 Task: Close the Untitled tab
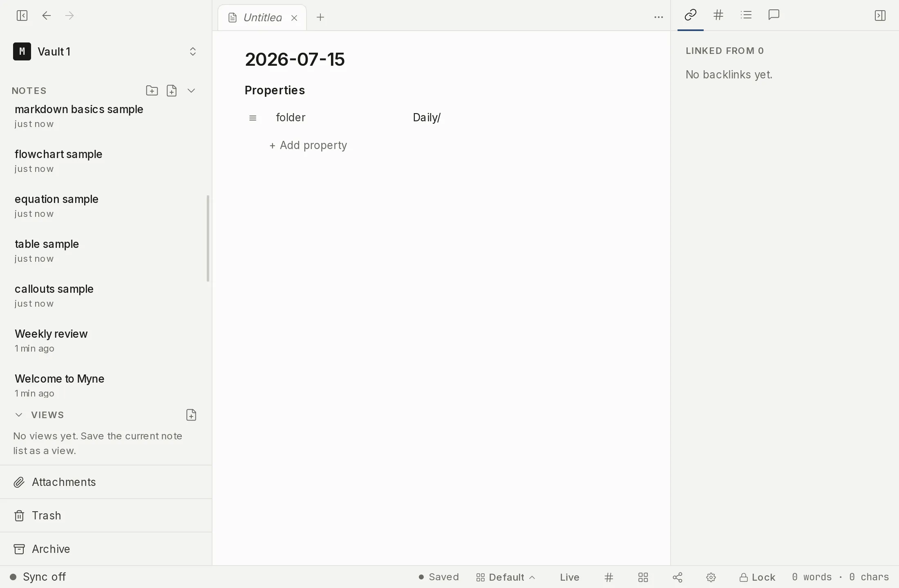pos(294,18)
